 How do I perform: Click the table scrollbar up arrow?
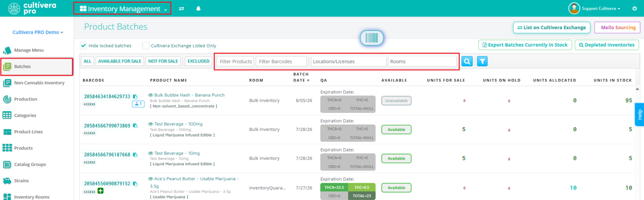click(637, 89)
